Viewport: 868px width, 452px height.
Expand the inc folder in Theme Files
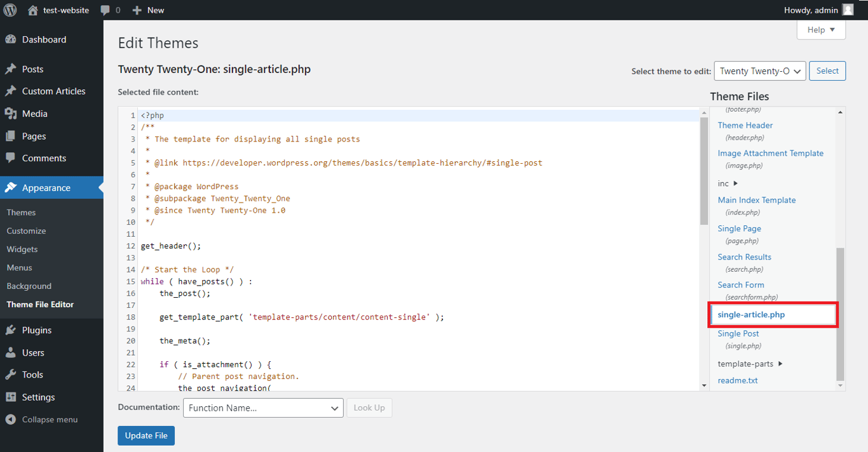[x=722, y=183]
